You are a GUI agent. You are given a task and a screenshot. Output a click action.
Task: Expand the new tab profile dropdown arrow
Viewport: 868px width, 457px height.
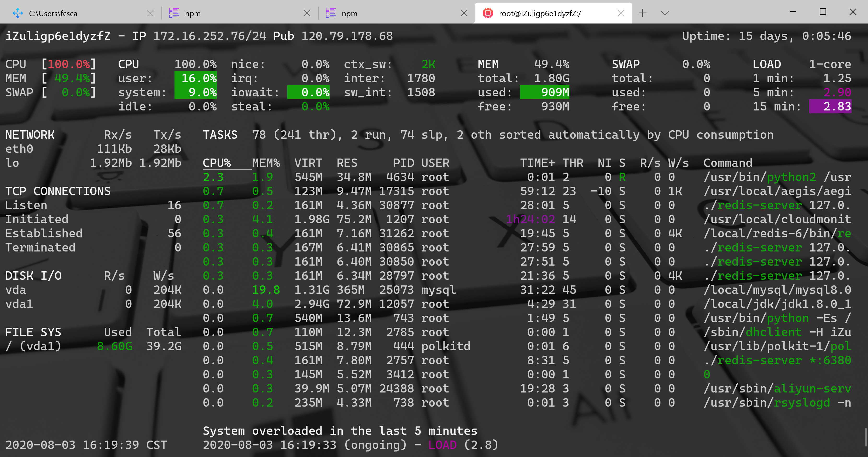coord(665,13)
